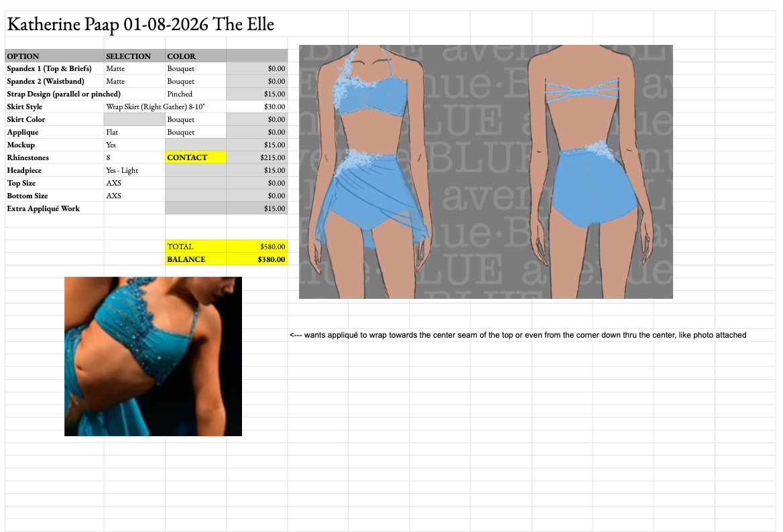The height and width of the screenshot is (532, 783).
Task: Select the Headpiece label cell
Action: click(54, 170)
